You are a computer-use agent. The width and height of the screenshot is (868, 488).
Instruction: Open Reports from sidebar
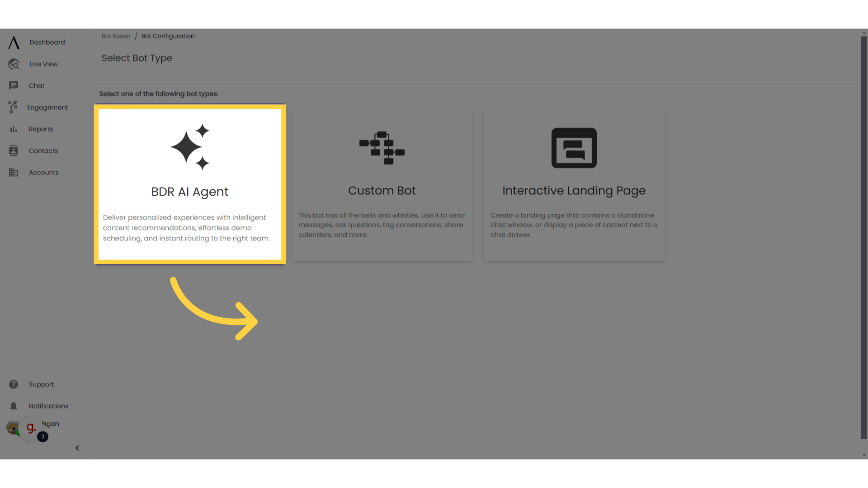click(x=41, y=129)
